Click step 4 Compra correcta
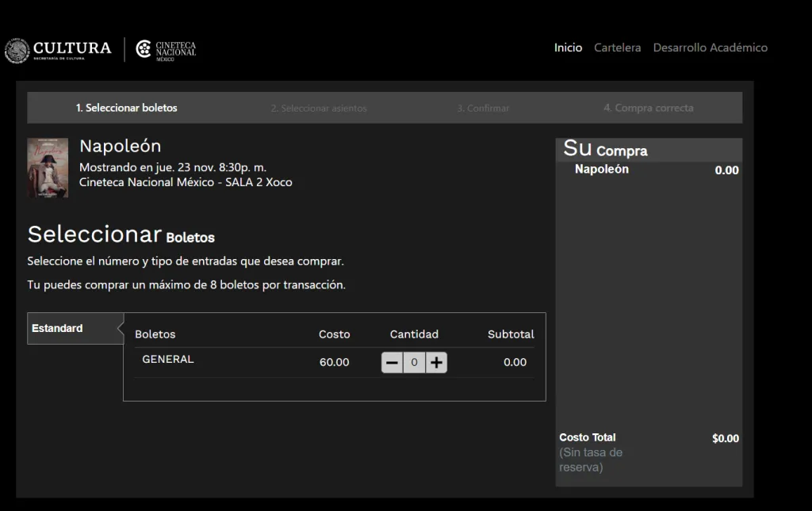 pos(648,108)
